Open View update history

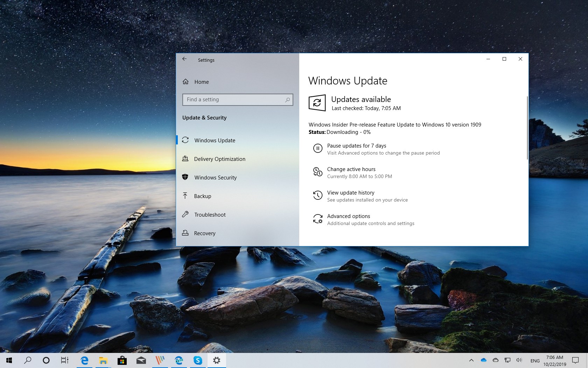pyautogui.click(x=351, y=193)
